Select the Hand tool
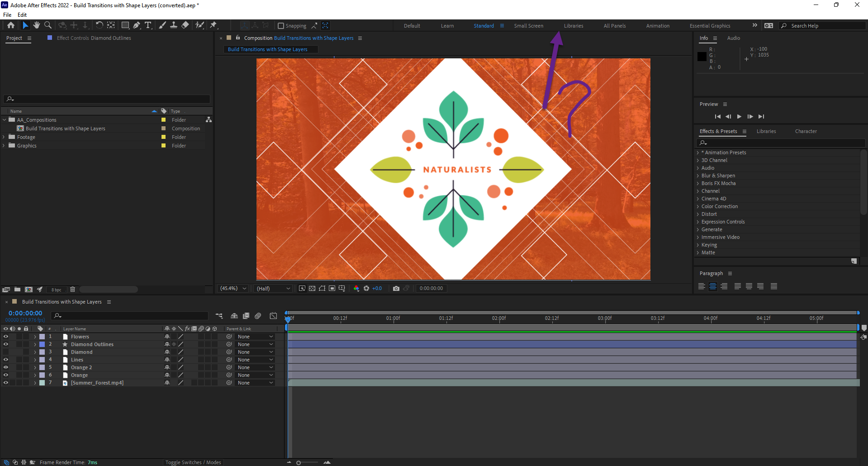Screen dimensions: 868x466 [x=37, y=25]
